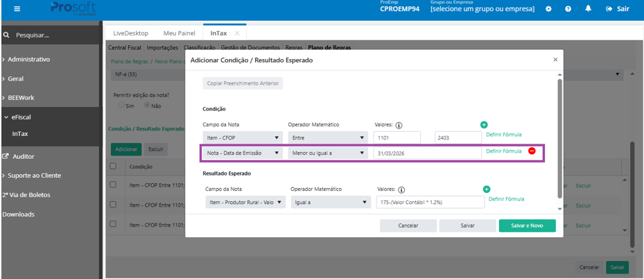
Task: Click the info icon beside Condição Valores
Action: pyautogui.click(x=398, y=126)
